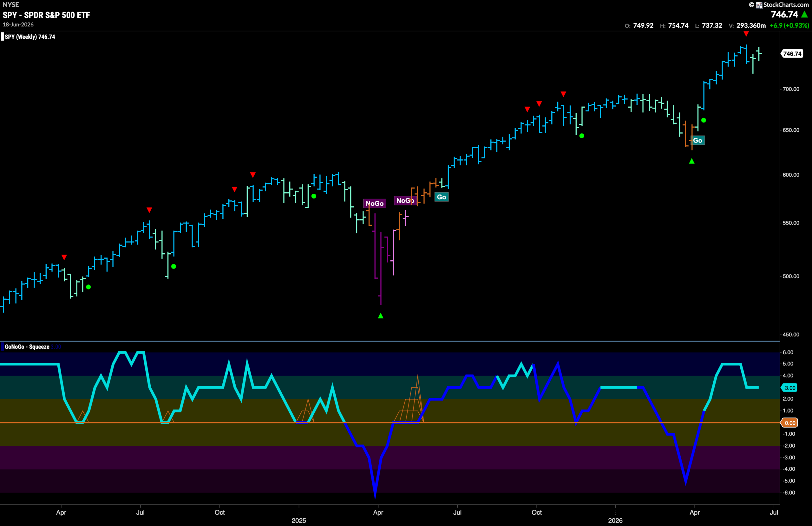
Task: Click the NYSE exchange label
Action: (x=11, y=4)
